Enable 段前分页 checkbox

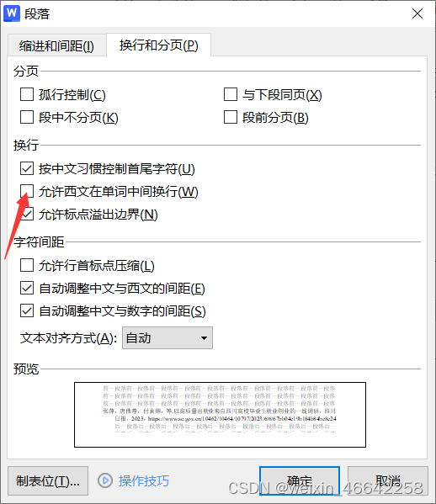[231, 117]
